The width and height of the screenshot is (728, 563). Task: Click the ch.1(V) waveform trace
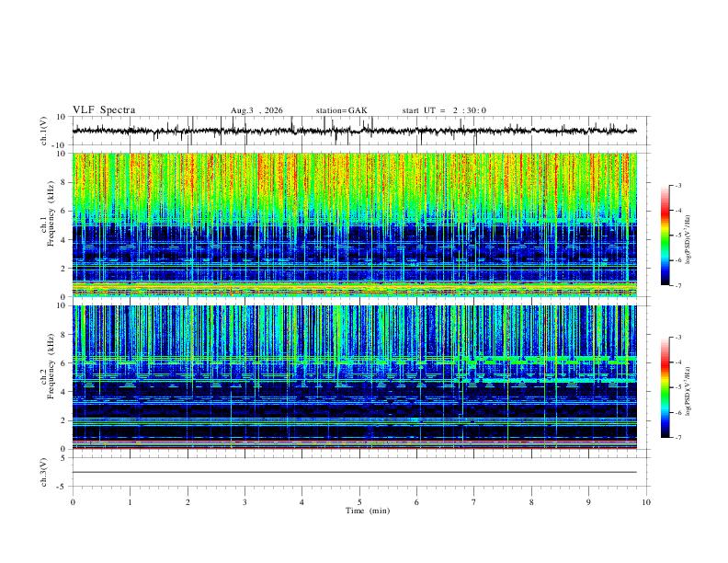[x=355, y=131]
